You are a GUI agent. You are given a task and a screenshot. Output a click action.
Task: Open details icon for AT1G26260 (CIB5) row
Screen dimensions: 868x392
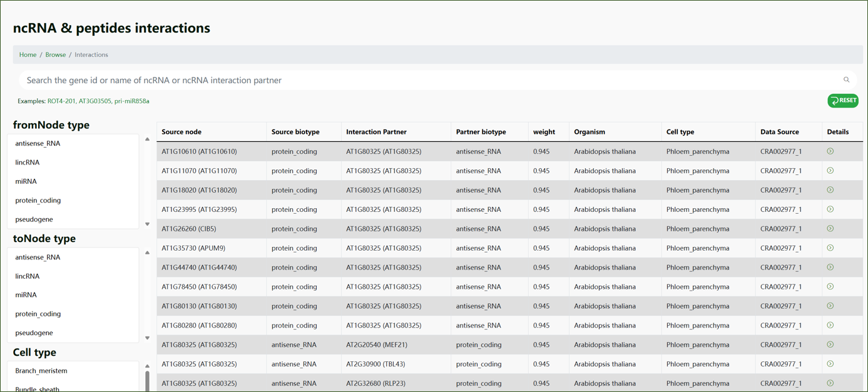tap(830, 229)
